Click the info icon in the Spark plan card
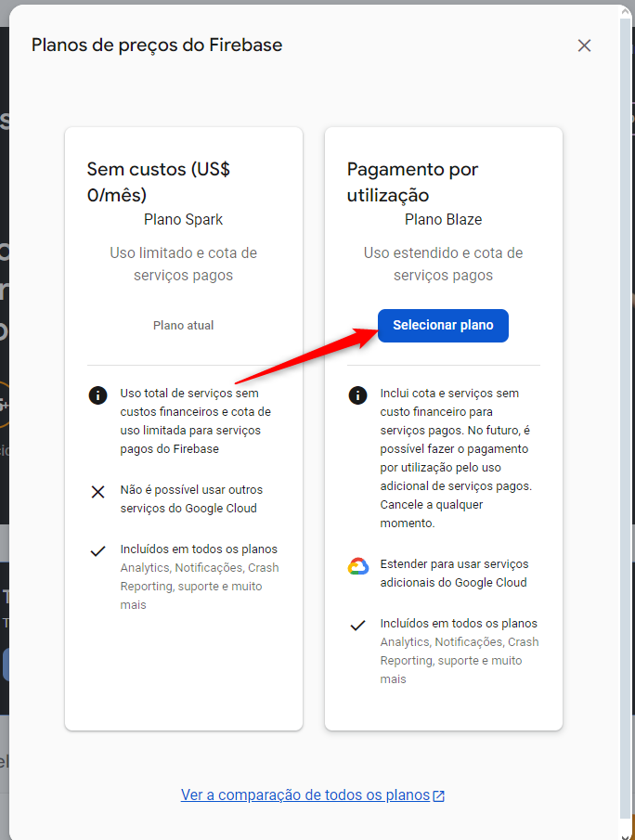The height and width of the screenshot is (840, 635). pyautogui.click(x=97, y=395)
